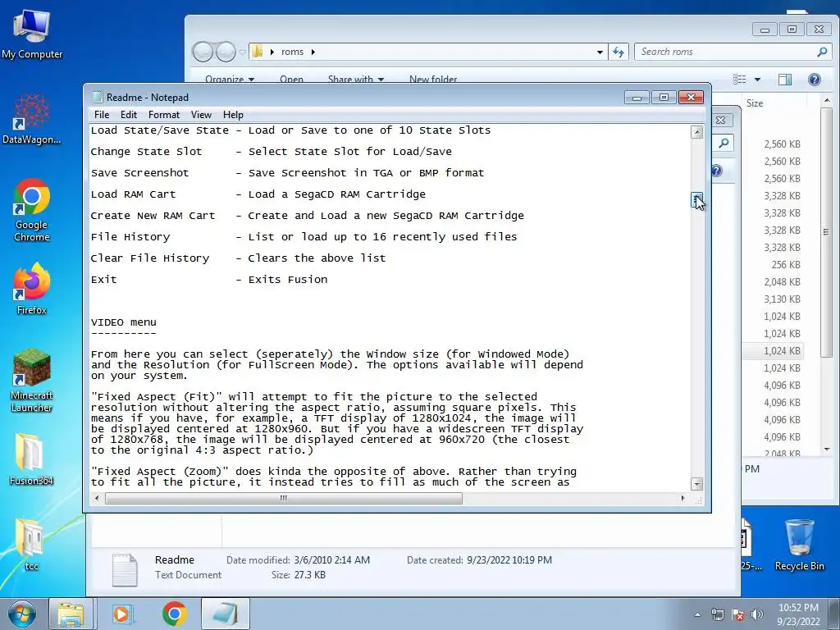Viewport: 840px width, 630px height.
Task: Click the Size column header
Action: [755, 103]
